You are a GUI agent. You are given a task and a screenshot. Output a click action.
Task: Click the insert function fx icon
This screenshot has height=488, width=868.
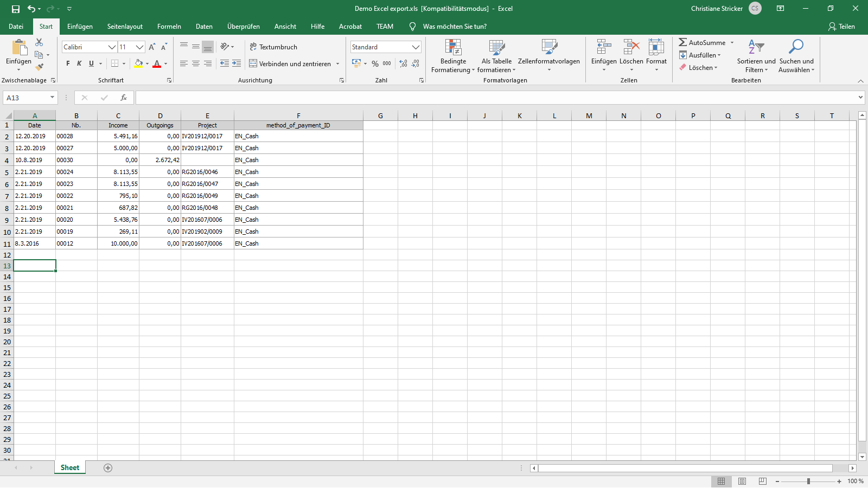(x=124, y=98)
